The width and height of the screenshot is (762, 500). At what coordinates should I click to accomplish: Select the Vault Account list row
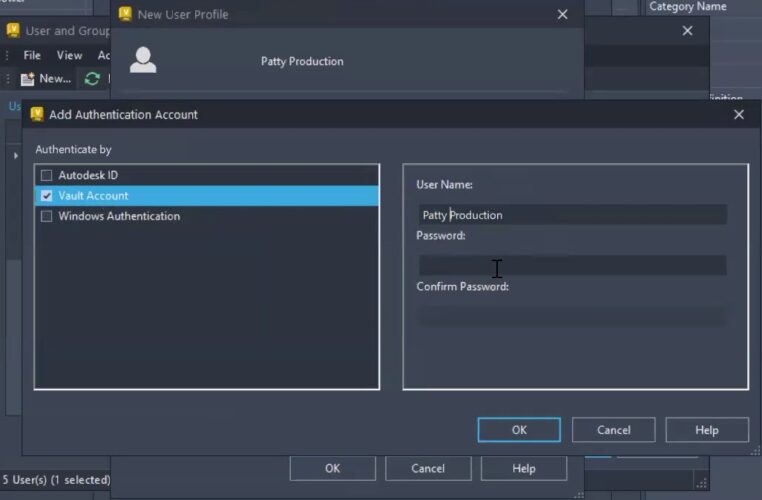pos(207,195)
